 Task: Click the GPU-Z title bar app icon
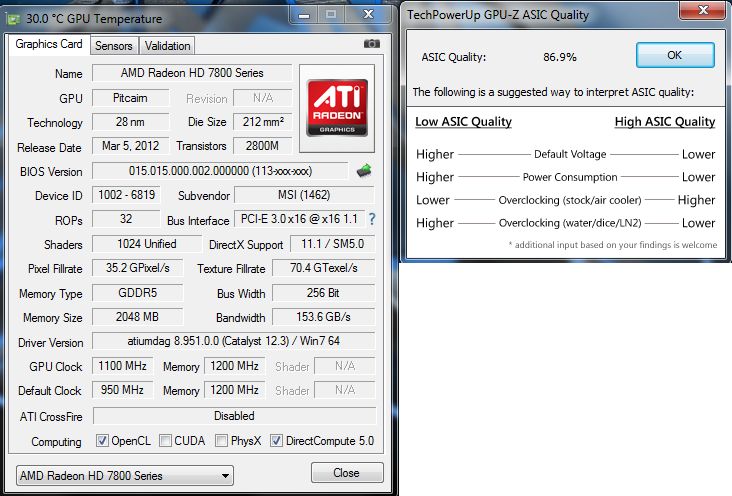(14, 19)
